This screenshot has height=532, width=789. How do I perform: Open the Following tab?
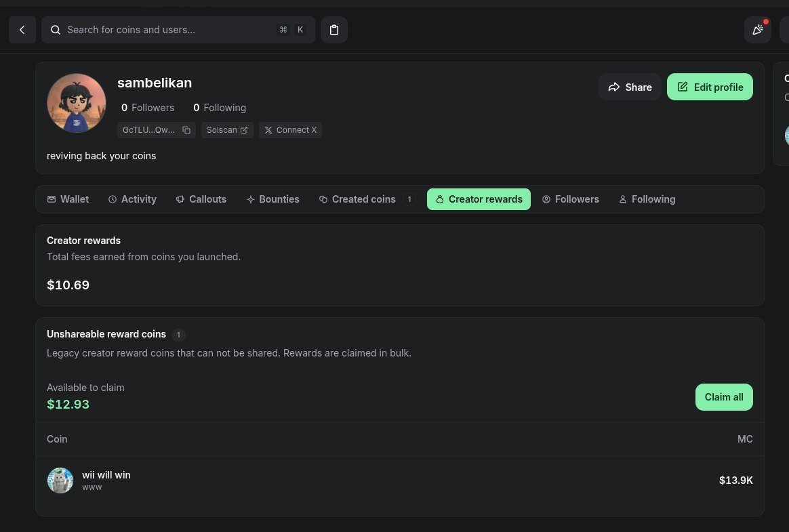coord(647,199)
